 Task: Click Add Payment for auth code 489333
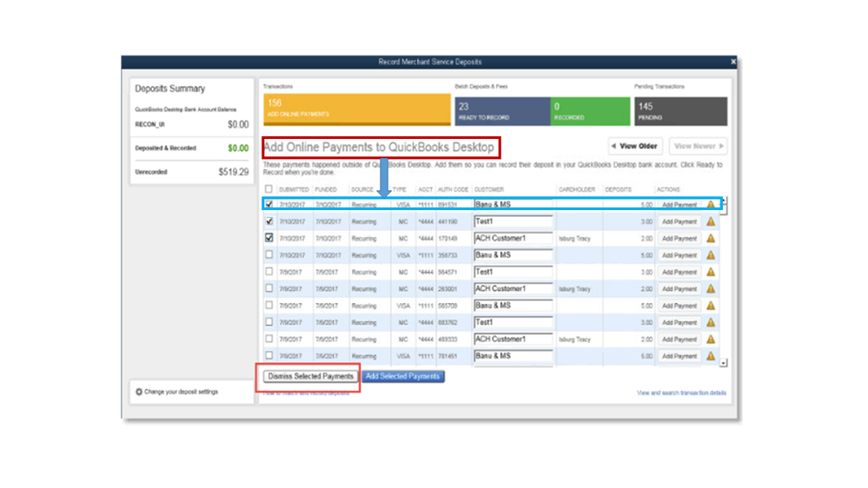pyautogui.click(x=679, y=340)
